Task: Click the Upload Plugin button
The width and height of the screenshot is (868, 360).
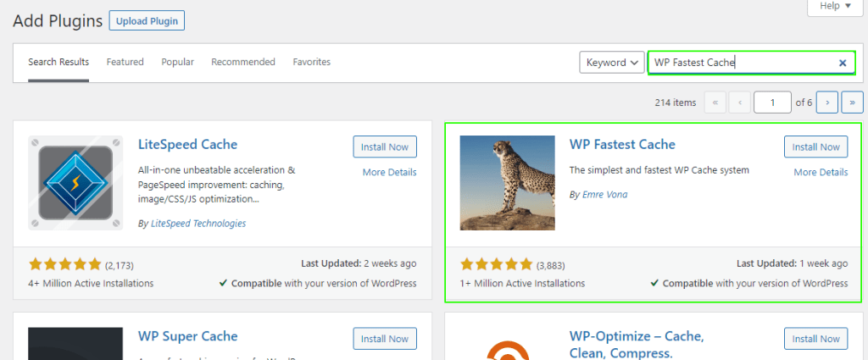Action: pyautogui.click(x=147, y=20)
